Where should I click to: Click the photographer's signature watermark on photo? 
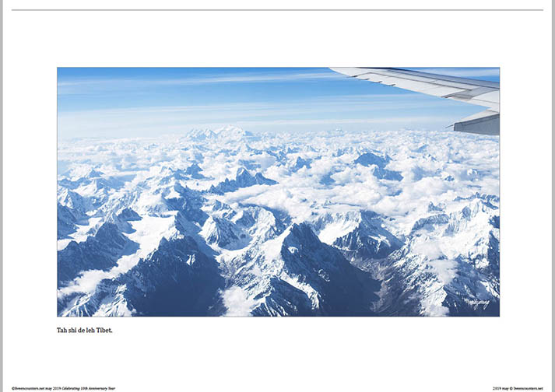tap(477, 303)
